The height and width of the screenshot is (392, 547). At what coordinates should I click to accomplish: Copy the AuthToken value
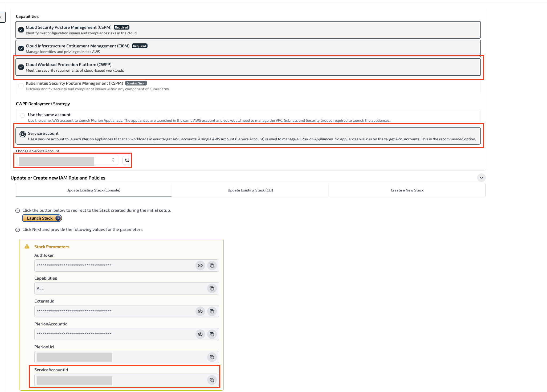(x=212, y=266)
